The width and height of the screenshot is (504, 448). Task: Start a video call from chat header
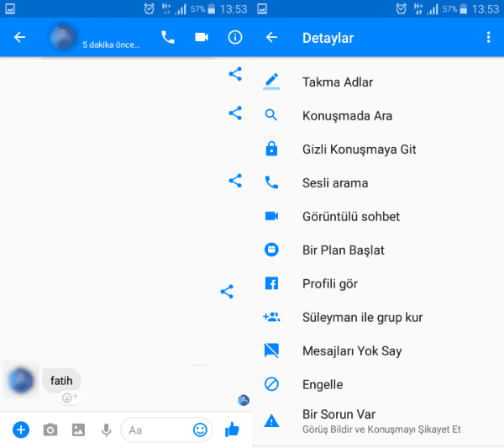click(x=202, y=37)
